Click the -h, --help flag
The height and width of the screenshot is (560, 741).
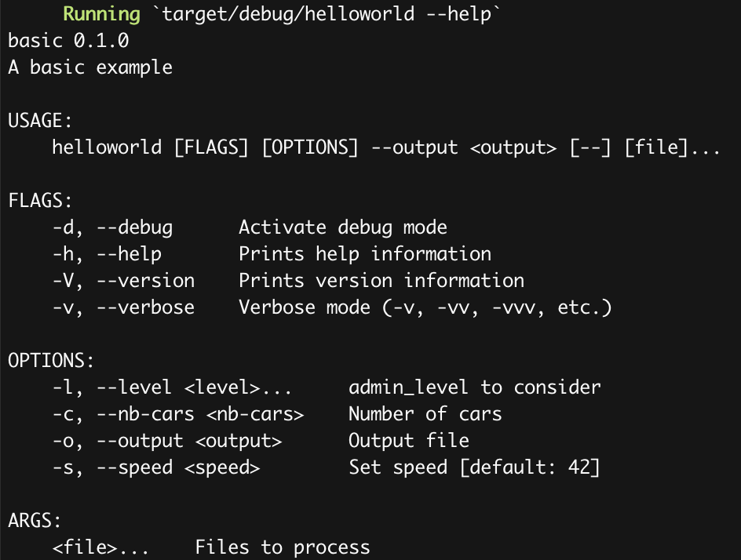(x=108, y=254)
